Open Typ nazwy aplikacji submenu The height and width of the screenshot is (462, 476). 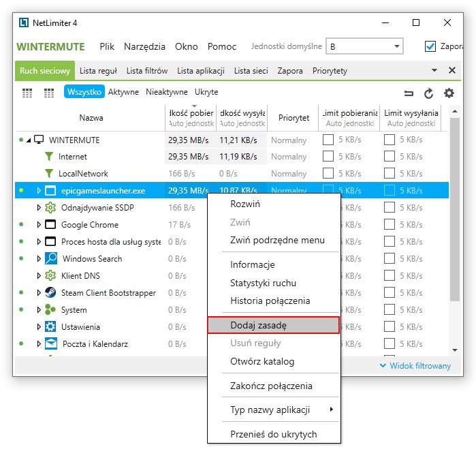[274, 410]
